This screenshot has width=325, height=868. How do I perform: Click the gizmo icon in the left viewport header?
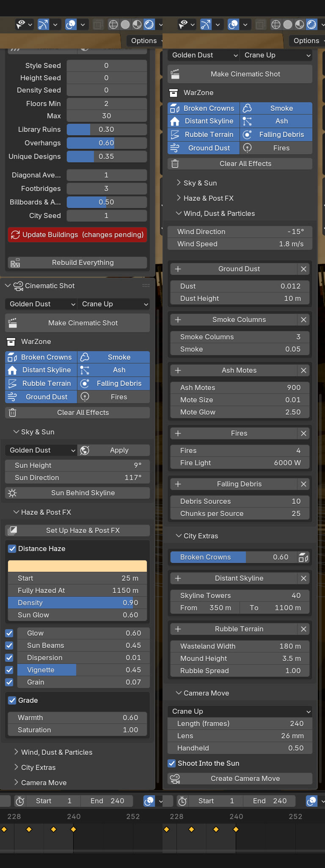(43, 25)
